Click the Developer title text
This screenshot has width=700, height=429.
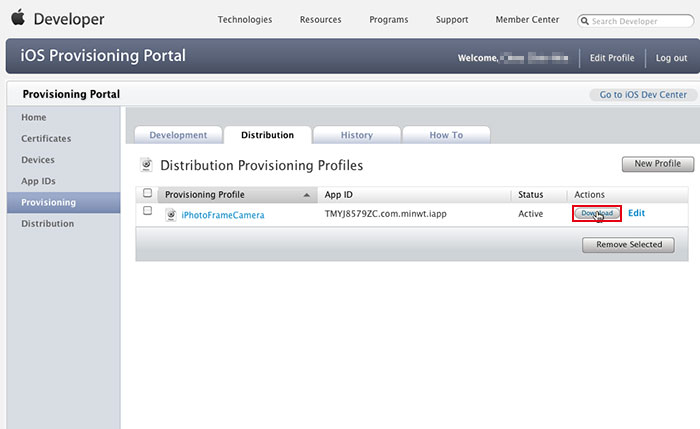click(x=69, y=19)
